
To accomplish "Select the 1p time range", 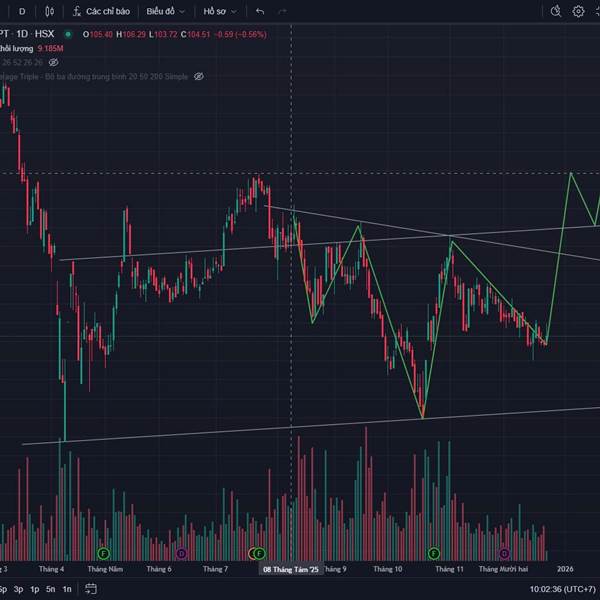I will (35, 589).
